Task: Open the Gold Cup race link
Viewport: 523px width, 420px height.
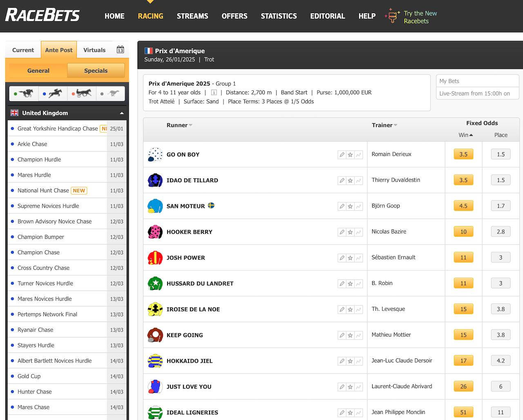Action: tap(29, 376)
